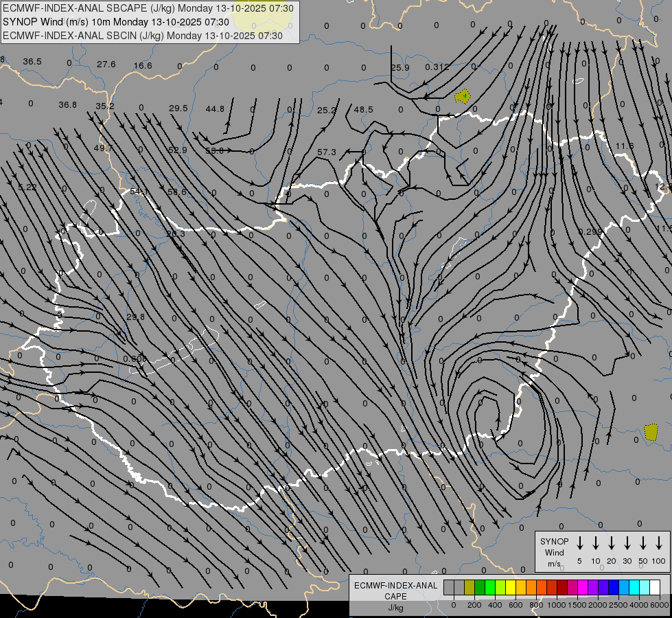Pick the olive swatch in the CAPE legend
Image resolution: width=672 pixels, height=618 pixels.
470,588
